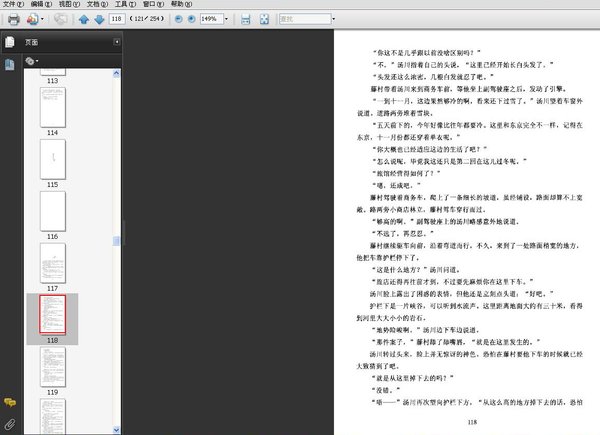Click the zoom out minus button

pyautogui.click(x=179, y=19)
